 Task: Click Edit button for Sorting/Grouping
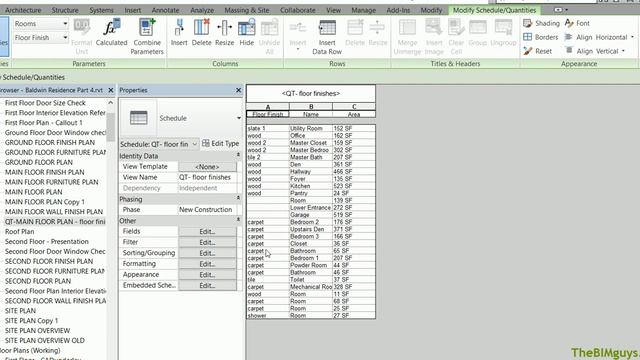point(207,253)
